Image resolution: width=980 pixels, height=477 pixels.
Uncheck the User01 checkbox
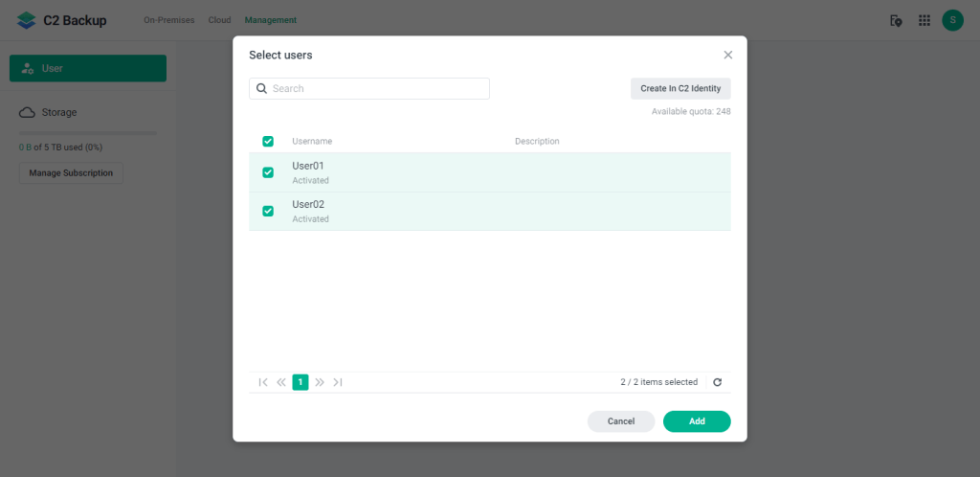tap(268, 172)
